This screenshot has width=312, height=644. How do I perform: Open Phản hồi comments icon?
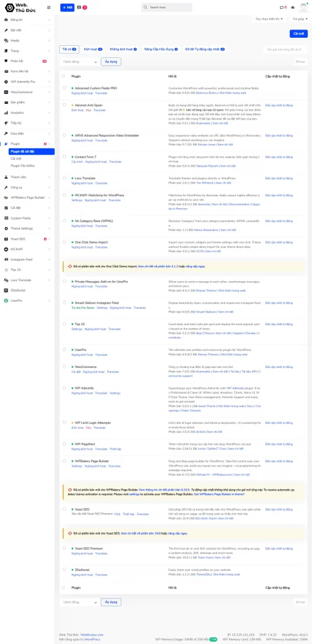click(6, 61)
